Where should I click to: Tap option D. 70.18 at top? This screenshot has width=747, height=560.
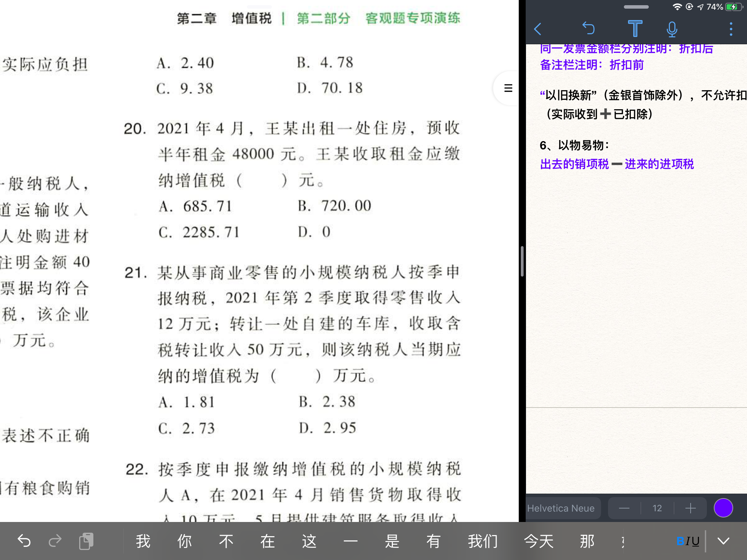click(330, 88)
